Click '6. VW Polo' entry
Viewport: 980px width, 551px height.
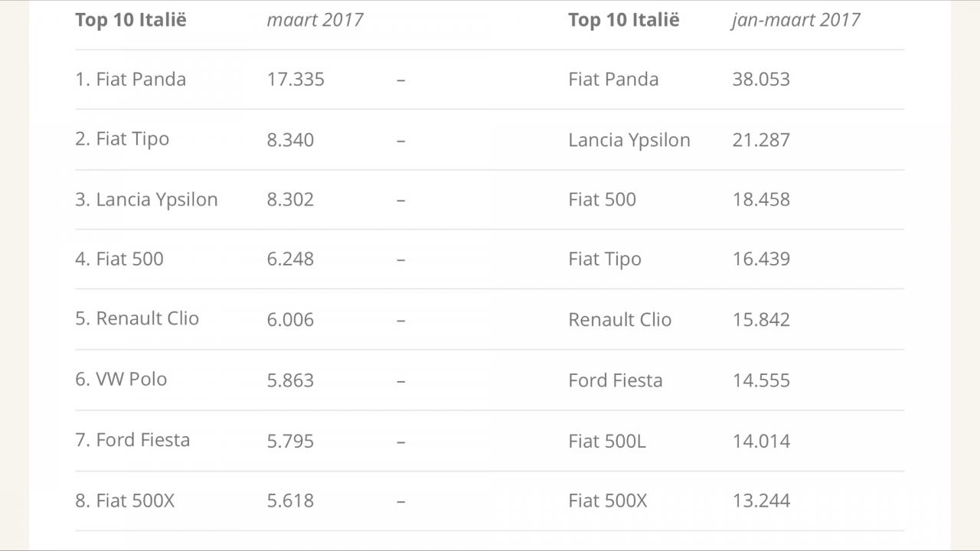click(121, 379)
